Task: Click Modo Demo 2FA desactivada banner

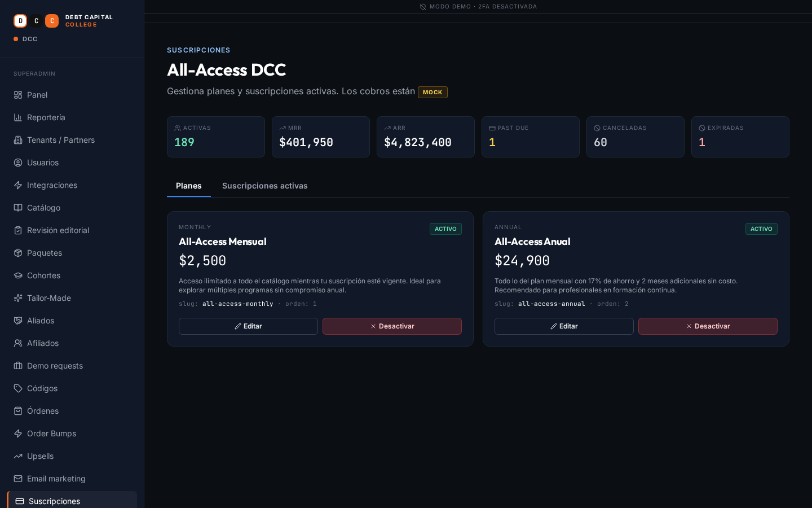Action: pos(478,7)
